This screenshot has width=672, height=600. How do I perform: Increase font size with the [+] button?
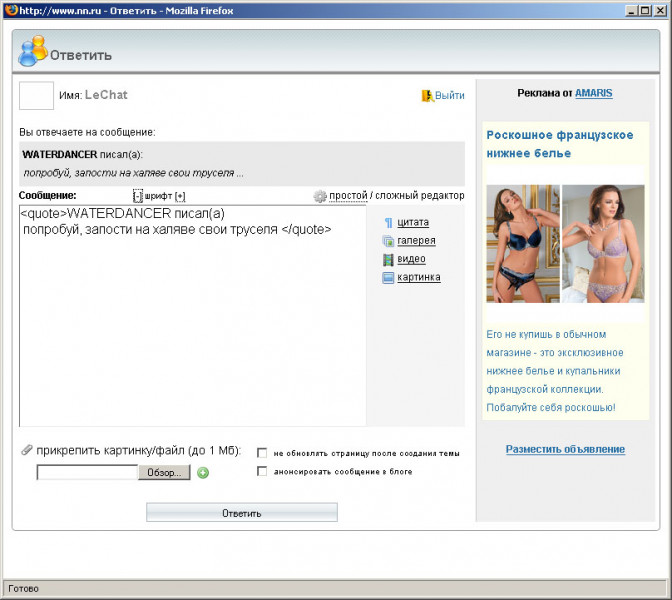(x=180, y=196)
